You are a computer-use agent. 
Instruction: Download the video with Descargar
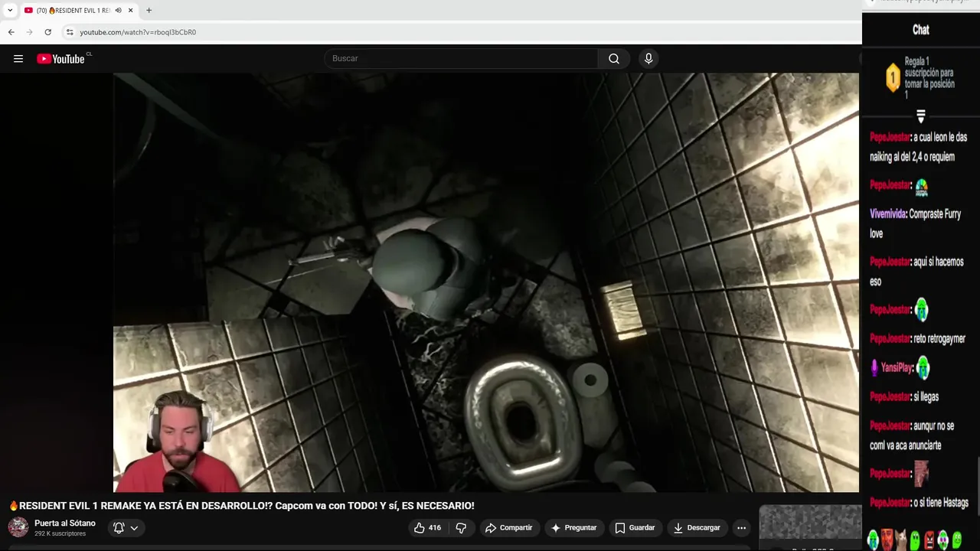coord(697,527)
